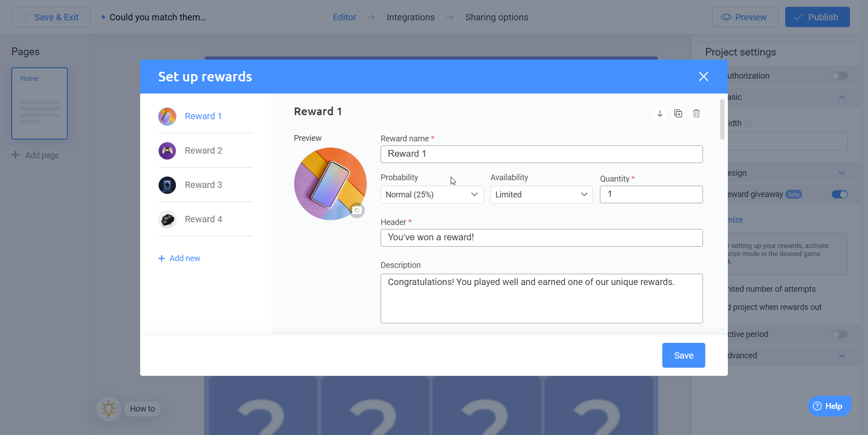Duplicate Reward 1 with the copy icon
868x435 pixels.
tap(678, 113)
